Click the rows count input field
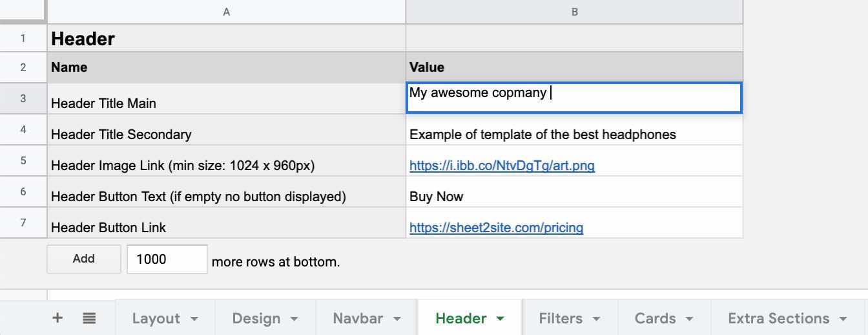 click(x=167, y=259)
